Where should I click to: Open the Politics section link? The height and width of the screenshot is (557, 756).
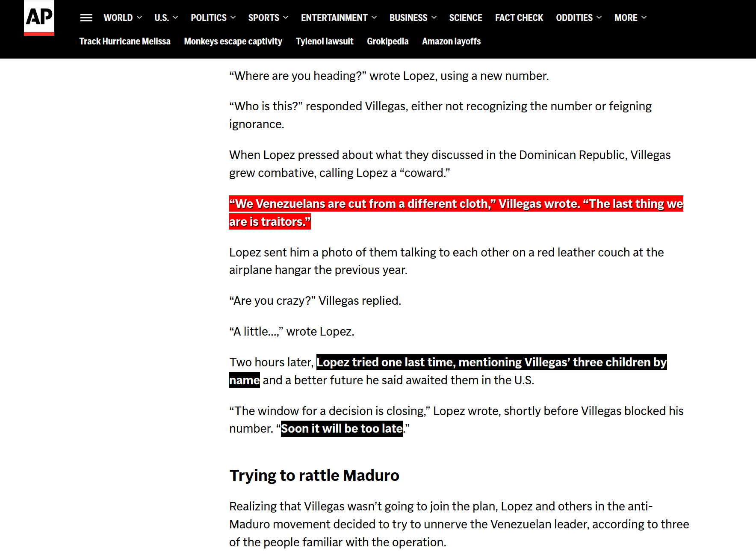coord(209,18)
